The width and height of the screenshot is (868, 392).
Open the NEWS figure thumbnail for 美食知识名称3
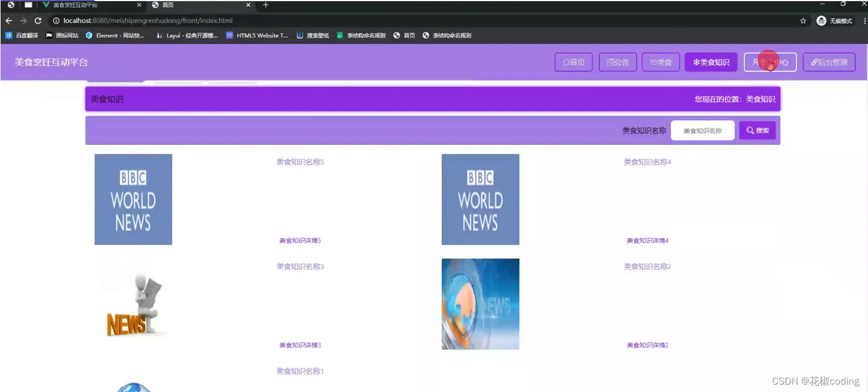pos(133,304)
